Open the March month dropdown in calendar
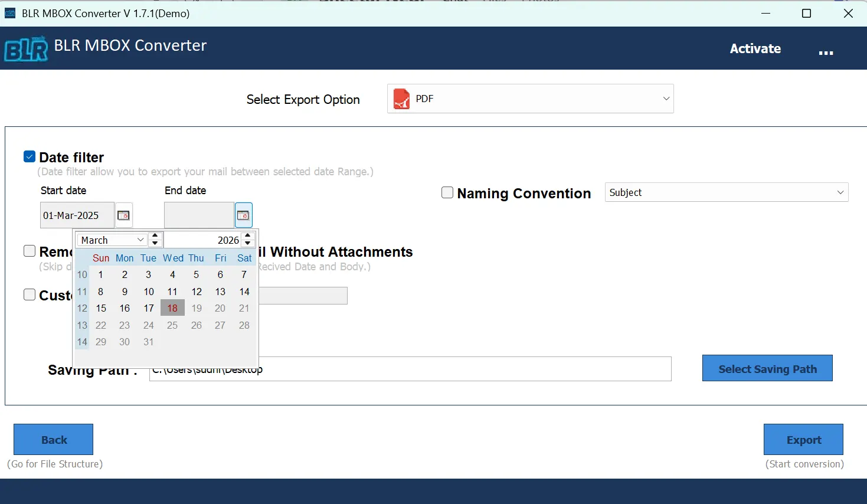The height and width of the screenshot is (504, 867). [x=112, y=240]
